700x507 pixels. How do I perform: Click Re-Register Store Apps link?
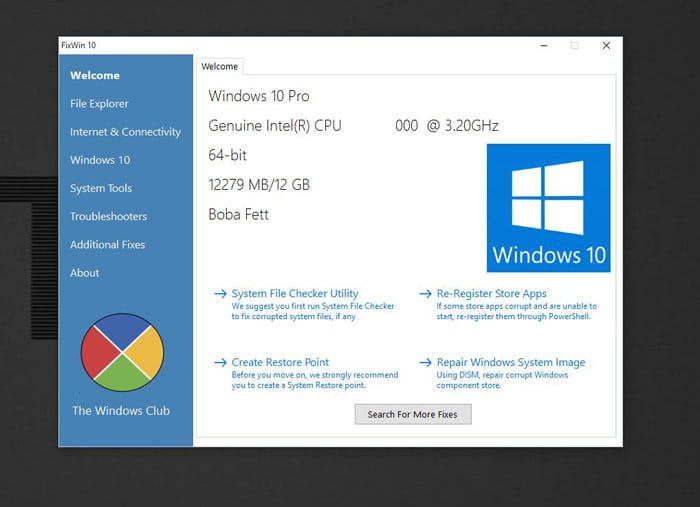[x=492, y=293]
